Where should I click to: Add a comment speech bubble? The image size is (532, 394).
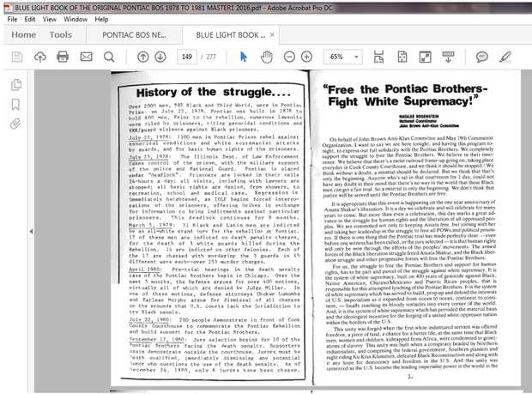(x=481, y=57)
